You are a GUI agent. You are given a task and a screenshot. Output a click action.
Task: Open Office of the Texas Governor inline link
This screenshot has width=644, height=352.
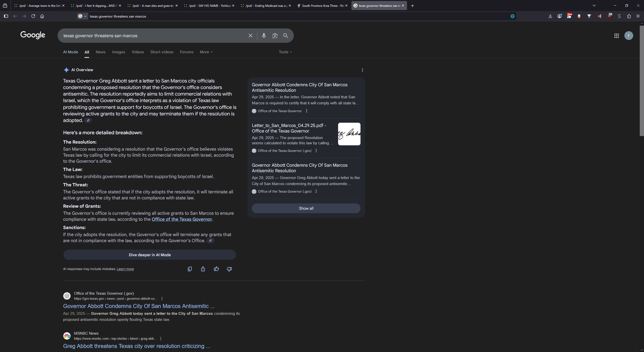(x=182, y=219)
